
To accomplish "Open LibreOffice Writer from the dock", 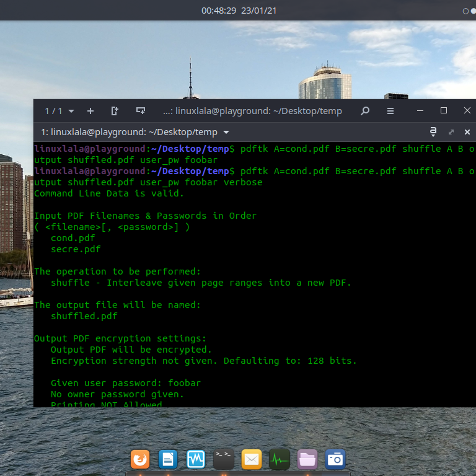I will [x=168, y=459].
